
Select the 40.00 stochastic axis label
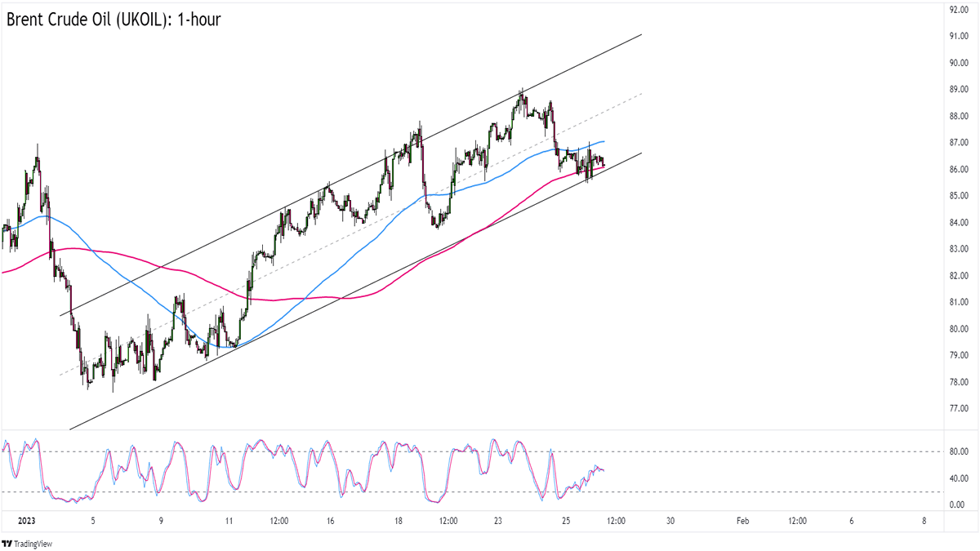(957, 478)
